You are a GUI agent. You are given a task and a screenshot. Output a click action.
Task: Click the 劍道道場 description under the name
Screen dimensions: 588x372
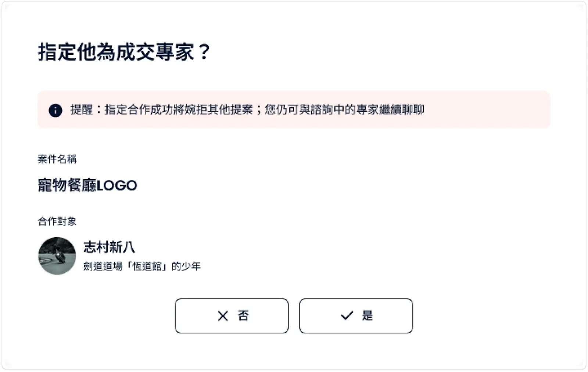click(x=103, y=266)
